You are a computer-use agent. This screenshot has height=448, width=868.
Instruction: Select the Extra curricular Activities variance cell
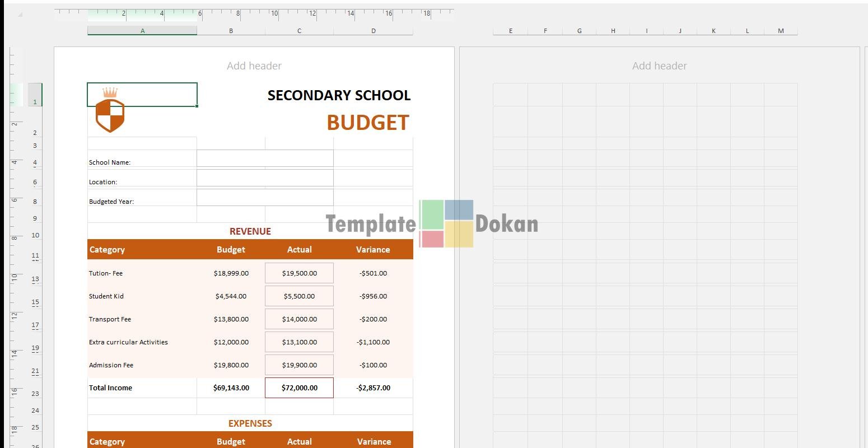click(373, 342)
